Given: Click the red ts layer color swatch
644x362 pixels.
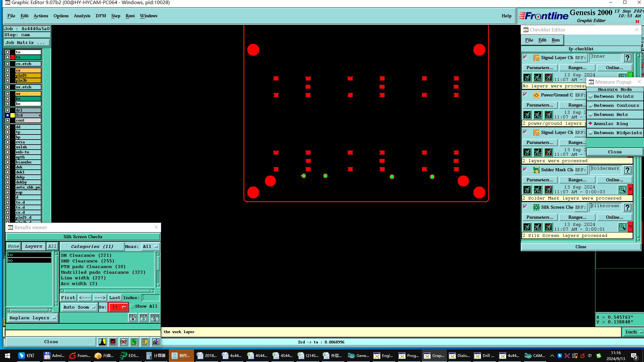Looking at the screenshot, I should point(13,57).
